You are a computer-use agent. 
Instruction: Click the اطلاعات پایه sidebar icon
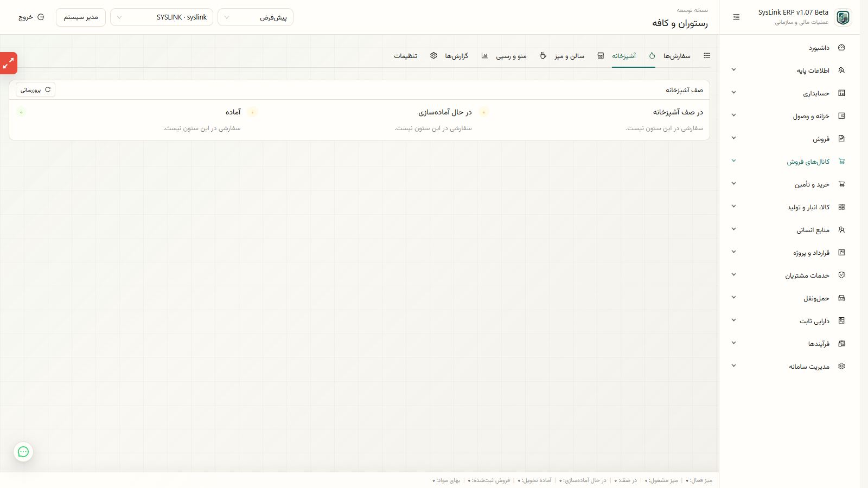[841, 70]
